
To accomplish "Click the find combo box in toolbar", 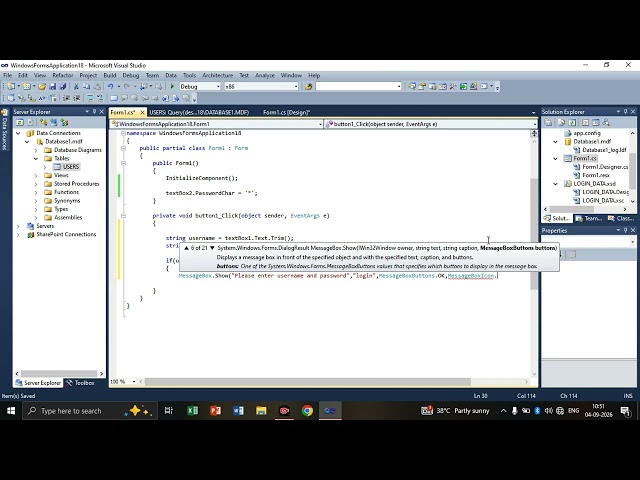I will pos(358,87).
